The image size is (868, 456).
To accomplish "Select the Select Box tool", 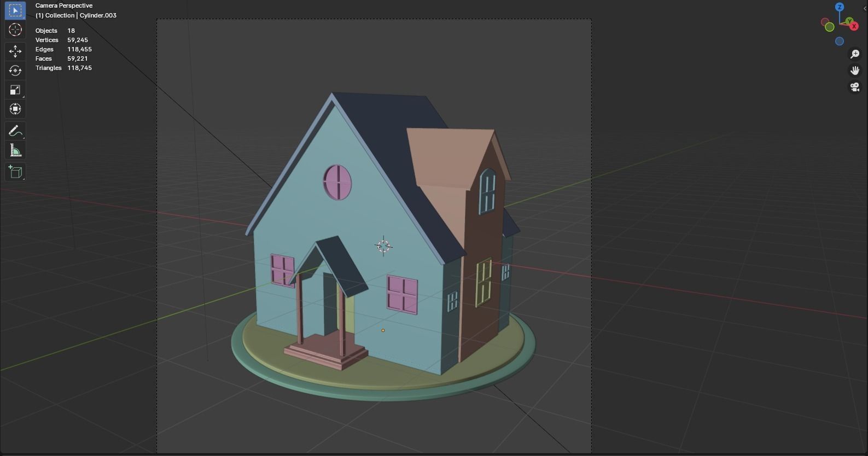I will point(15,10).
